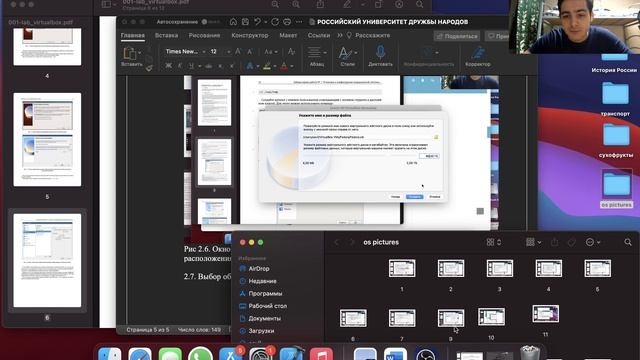Select Рабочий стол in Finder sidebar
Viewport: 640px width, 360px height.
(267, 306)
